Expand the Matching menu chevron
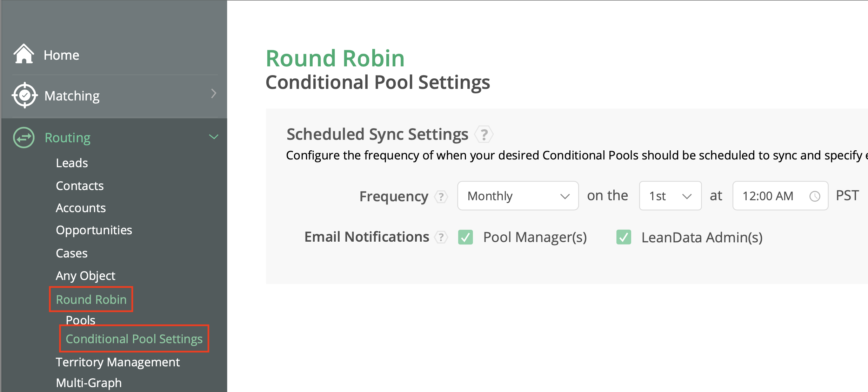Screen dimensions: 868x392 tap(214, 94)
